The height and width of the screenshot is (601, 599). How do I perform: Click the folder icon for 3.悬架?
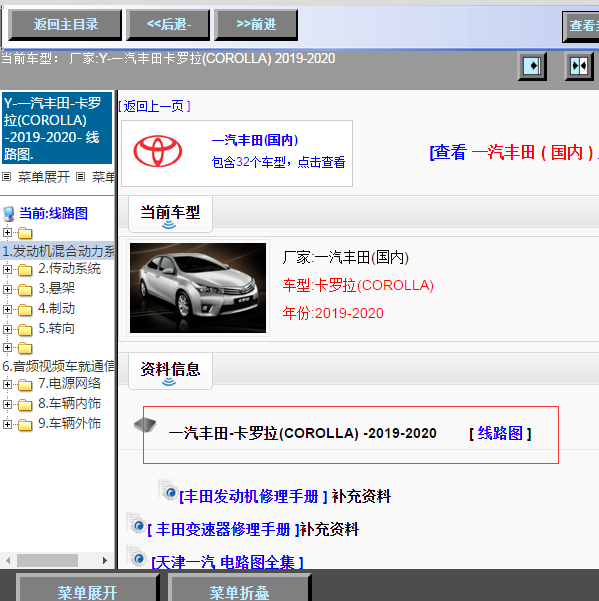pos(25,290)
